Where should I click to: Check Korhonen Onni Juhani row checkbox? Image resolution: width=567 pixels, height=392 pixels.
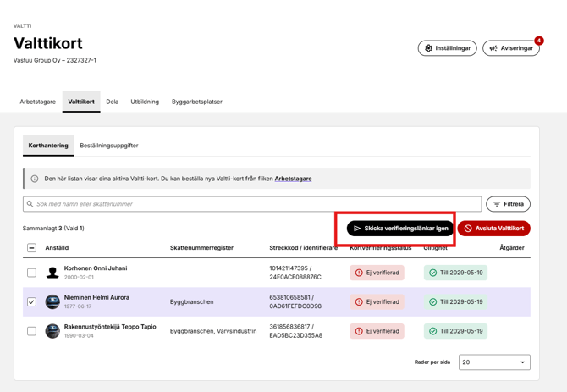pyautogui.click(x=32, y=273)
